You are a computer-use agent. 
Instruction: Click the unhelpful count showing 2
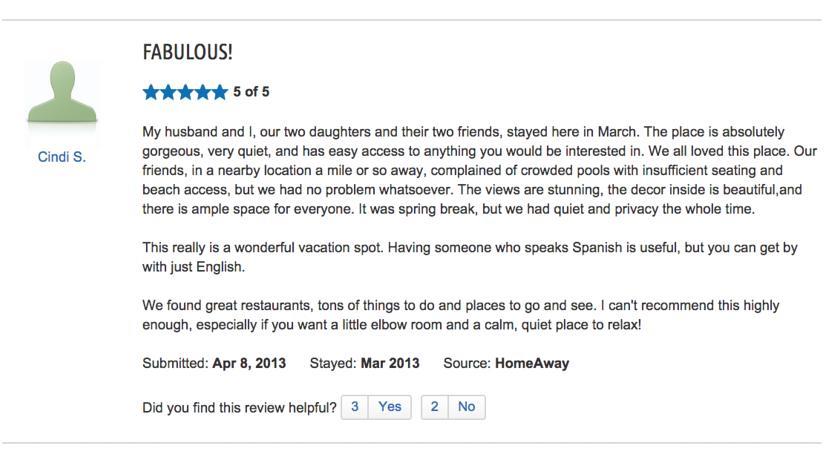coord(434,407)
